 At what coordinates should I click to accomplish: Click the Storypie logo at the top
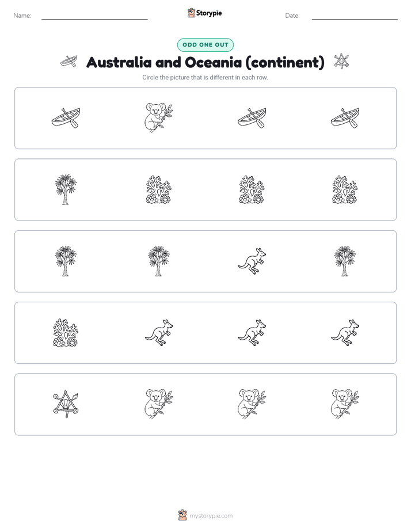point(204,13)
